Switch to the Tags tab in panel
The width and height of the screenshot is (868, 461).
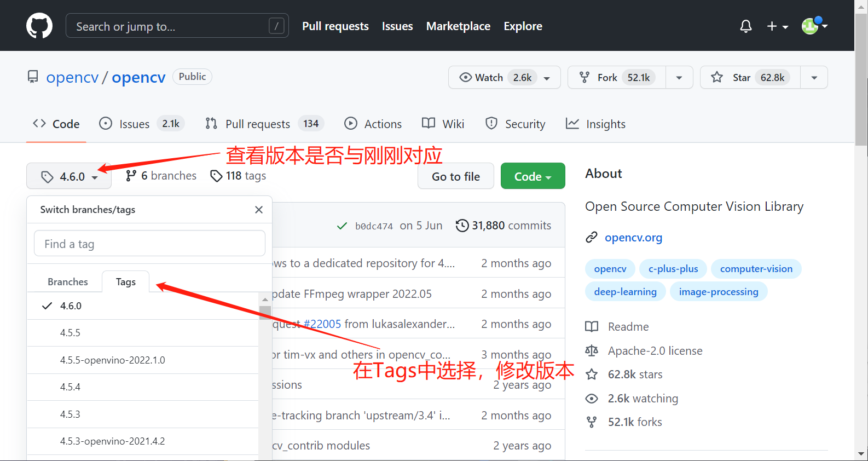126,281
